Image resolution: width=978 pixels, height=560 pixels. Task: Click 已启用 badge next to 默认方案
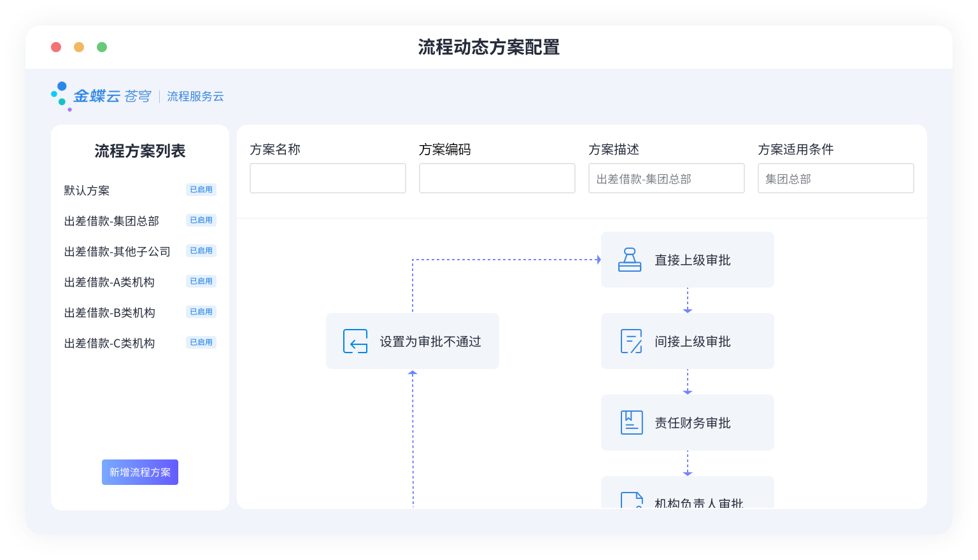click(201, 190)
